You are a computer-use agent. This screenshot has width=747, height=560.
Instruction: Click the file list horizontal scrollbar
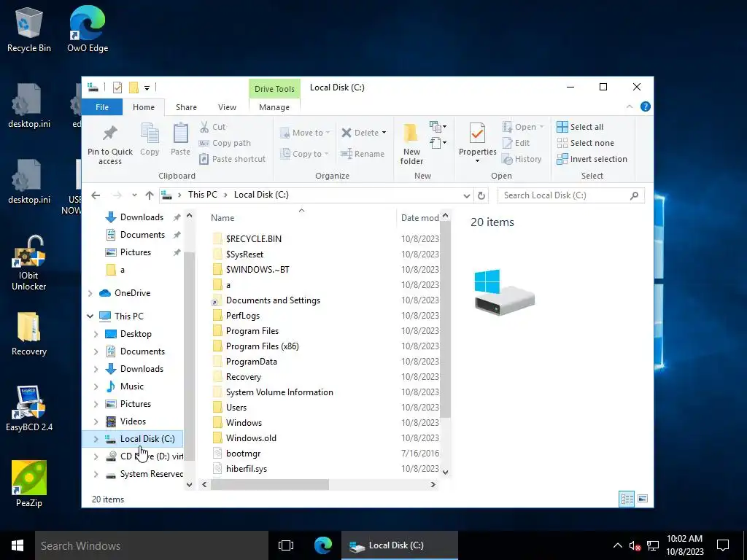(x=270, y=485)
